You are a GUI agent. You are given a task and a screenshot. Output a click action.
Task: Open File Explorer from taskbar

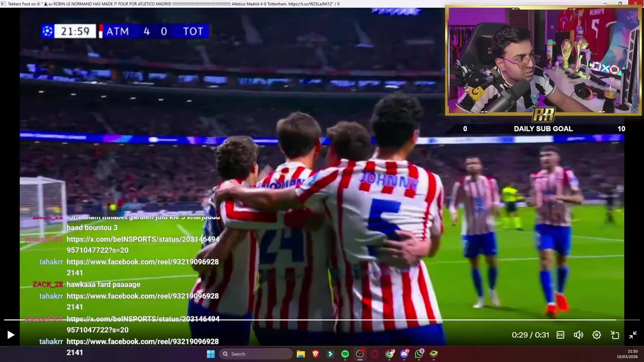[301, 354]
